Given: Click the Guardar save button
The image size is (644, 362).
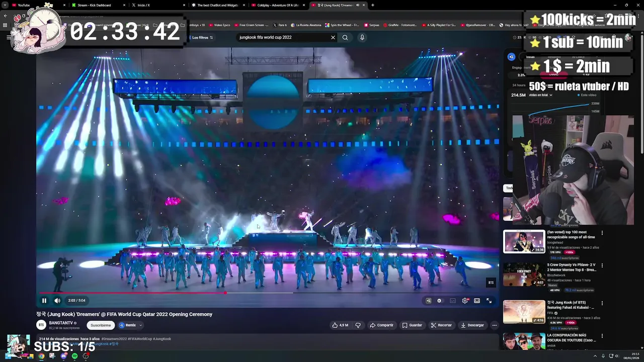Looking at the screenshot, I should point(412,325).
